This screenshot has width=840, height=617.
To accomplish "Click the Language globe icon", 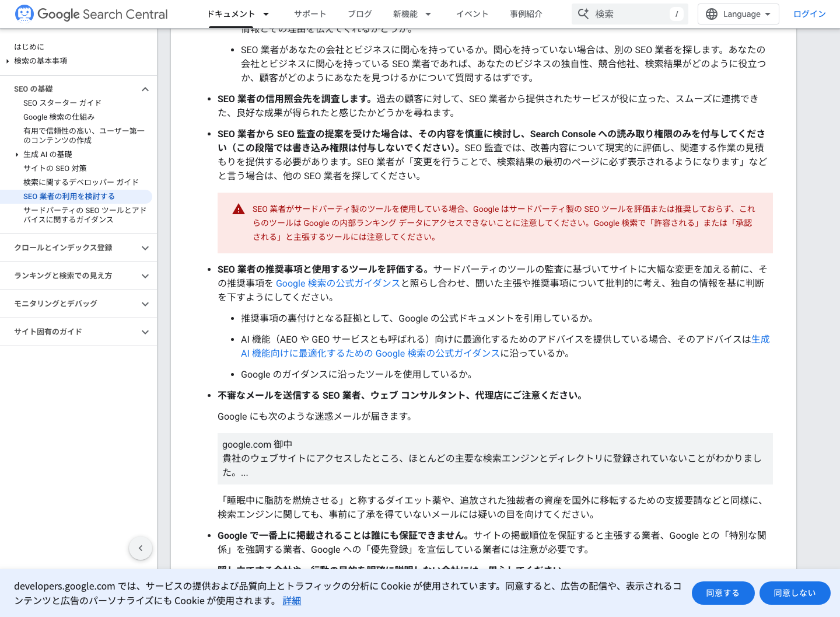I will click(x=712, y=14).
